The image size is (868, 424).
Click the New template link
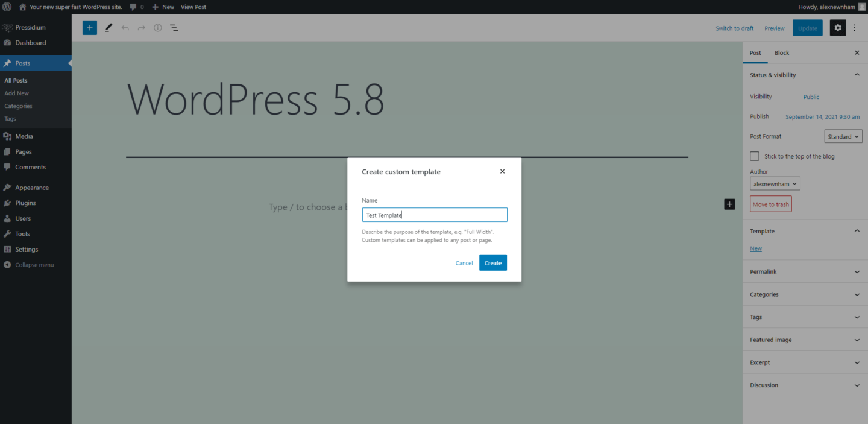[756, 248]
